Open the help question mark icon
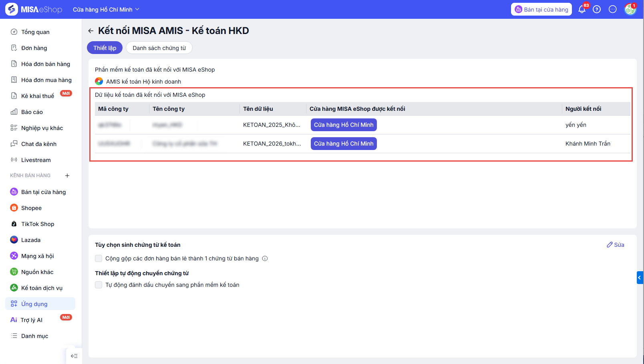The height and width of the screenshot is (364, 644). [597, 9]
